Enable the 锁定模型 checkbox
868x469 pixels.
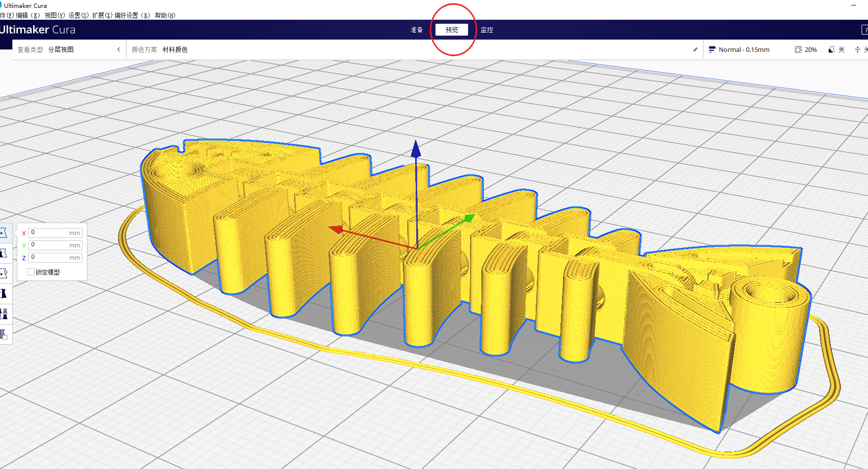(x=31, y=272)
